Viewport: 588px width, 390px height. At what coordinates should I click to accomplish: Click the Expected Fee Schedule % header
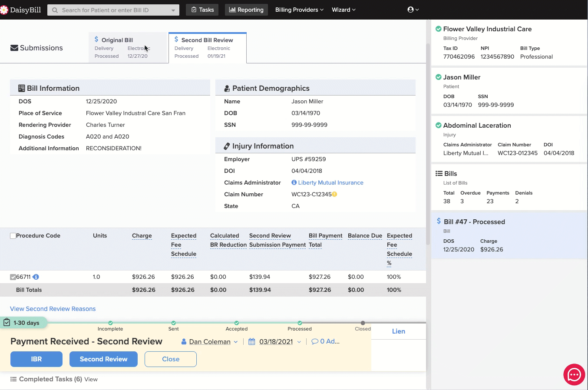coord(400,249)
